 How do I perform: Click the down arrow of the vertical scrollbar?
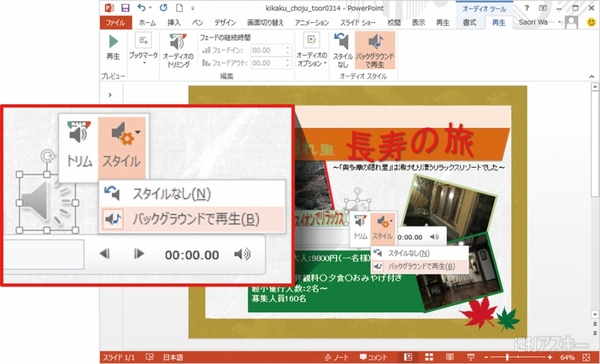(595, 314)
